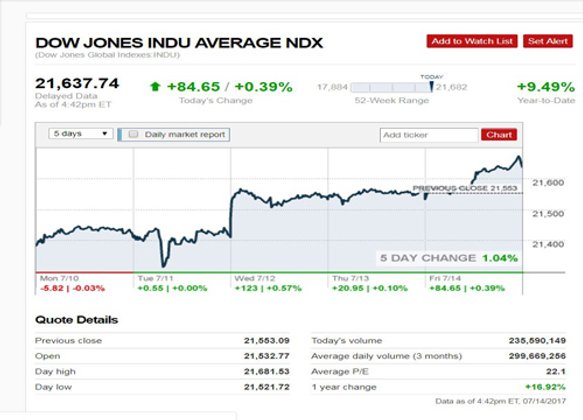The height and width of the screenshot is (420, 583).
Task: Open the 5 days range dropdown
Action: pos(81,133)
